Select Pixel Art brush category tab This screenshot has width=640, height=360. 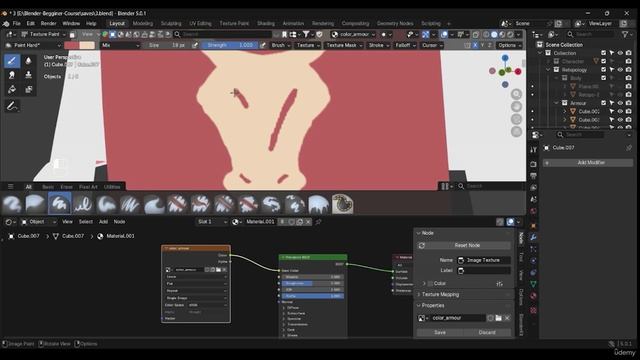coord(88,187)
